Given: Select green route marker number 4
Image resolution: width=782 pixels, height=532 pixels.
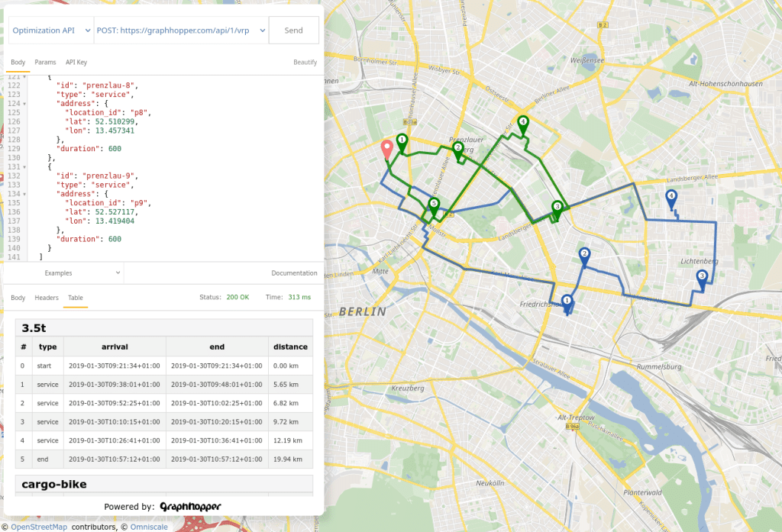Looking at the screenshot, I should pos(523,122).
